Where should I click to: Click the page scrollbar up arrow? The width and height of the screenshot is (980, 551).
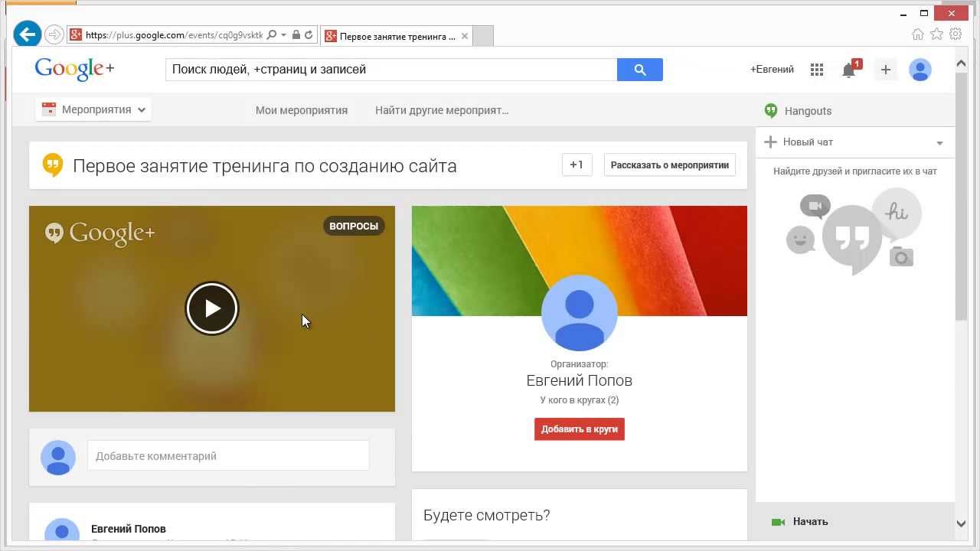coord(962,64)
